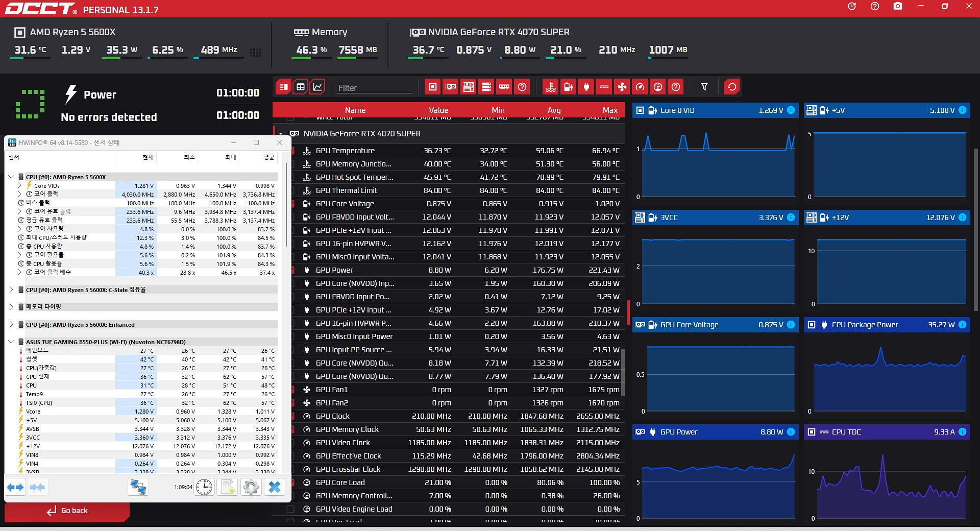Expand the 코어 사용량 row in HWiNFO

coord(19,229)
